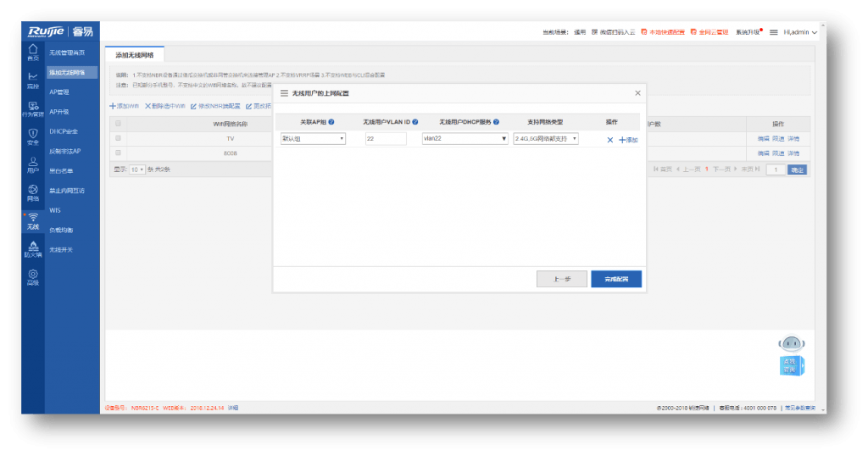Open the 网络 network globe icon
The image size is (868, 456).
(x=33, y=192)
